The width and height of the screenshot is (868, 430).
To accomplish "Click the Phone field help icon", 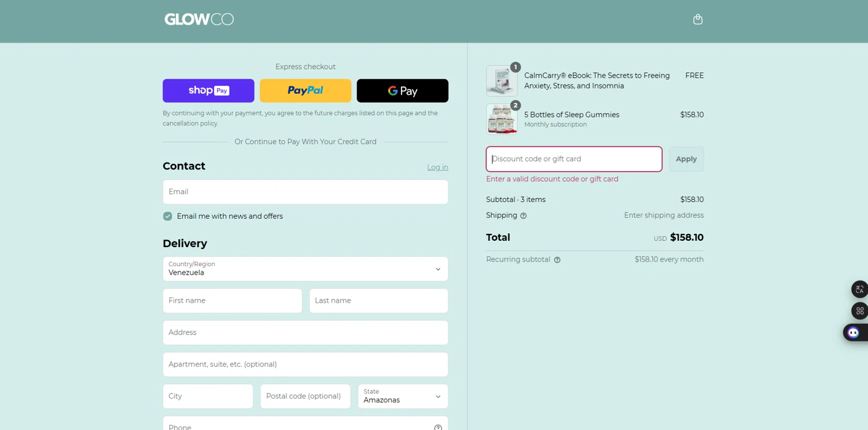I will click(438, 428).
